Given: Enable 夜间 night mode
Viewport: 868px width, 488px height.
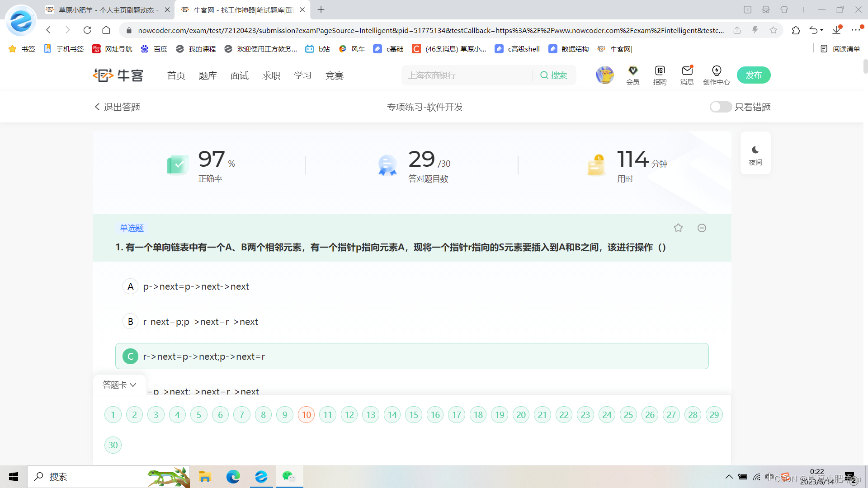Looking at the screenshot, I should click(755, 153).
